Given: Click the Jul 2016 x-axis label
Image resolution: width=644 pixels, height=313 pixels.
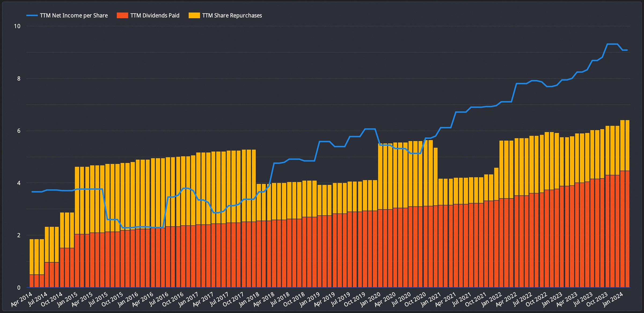Looking at the screenshot, I should (x=159, y=299).
